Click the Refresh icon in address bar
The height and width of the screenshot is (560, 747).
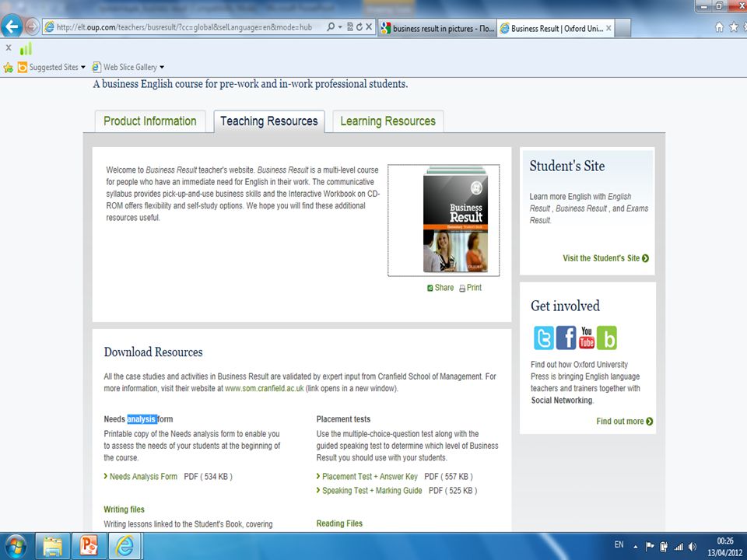359,27
